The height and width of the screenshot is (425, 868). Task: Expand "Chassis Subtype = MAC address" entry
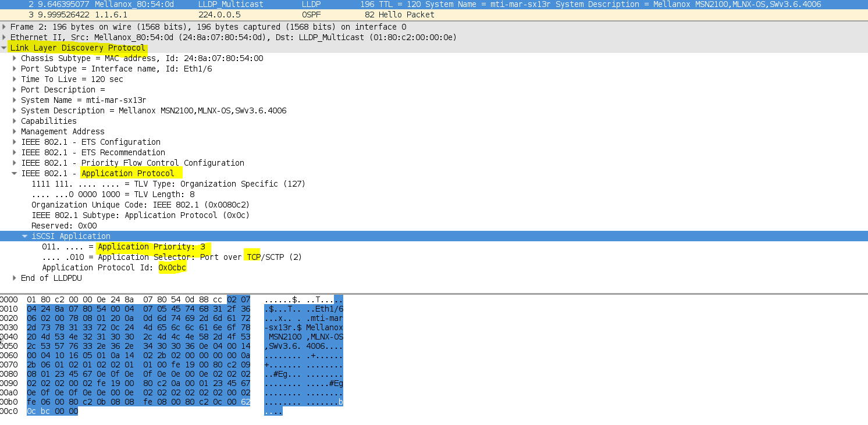[14, 58]
